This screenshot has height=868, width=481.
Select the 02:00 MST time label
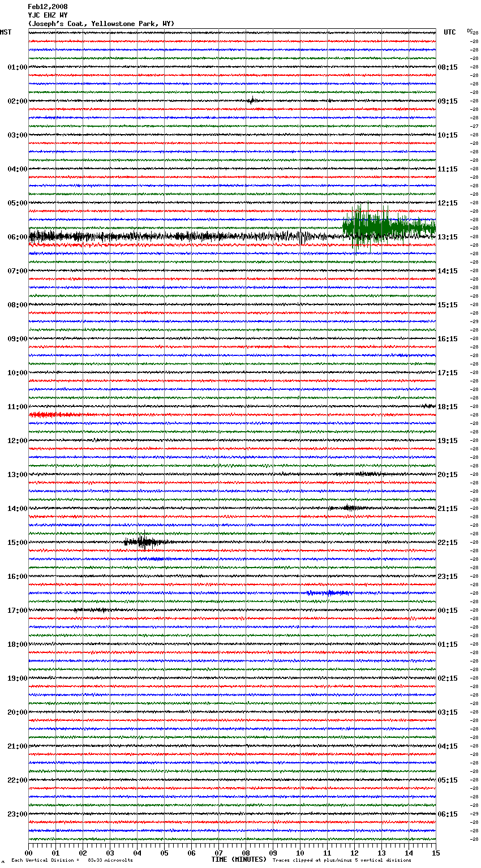coord(18,101)
